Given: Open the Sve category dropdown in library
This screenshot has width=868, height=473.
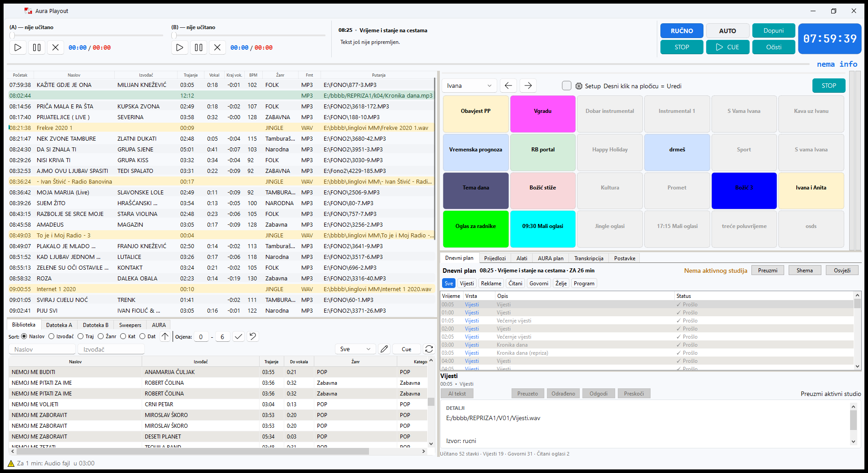Looking at the screenshot, I should coord(356,349).
